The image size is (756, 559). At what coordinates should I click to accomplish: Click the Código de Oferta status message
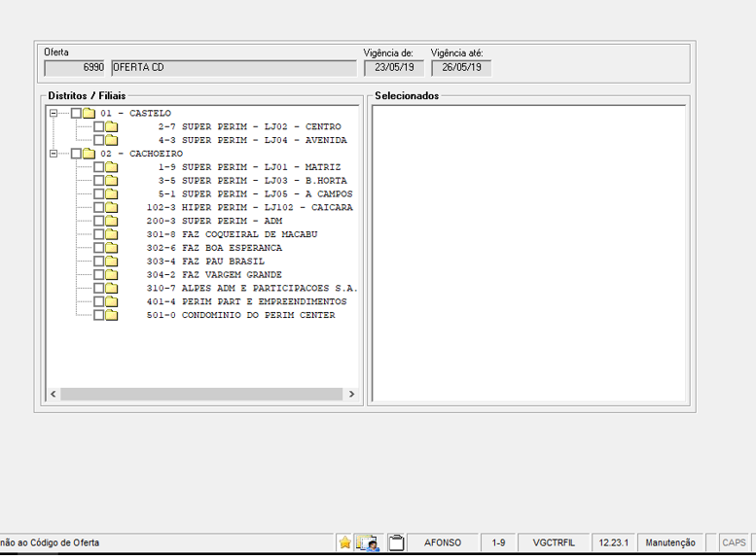(x=50, y=543)
